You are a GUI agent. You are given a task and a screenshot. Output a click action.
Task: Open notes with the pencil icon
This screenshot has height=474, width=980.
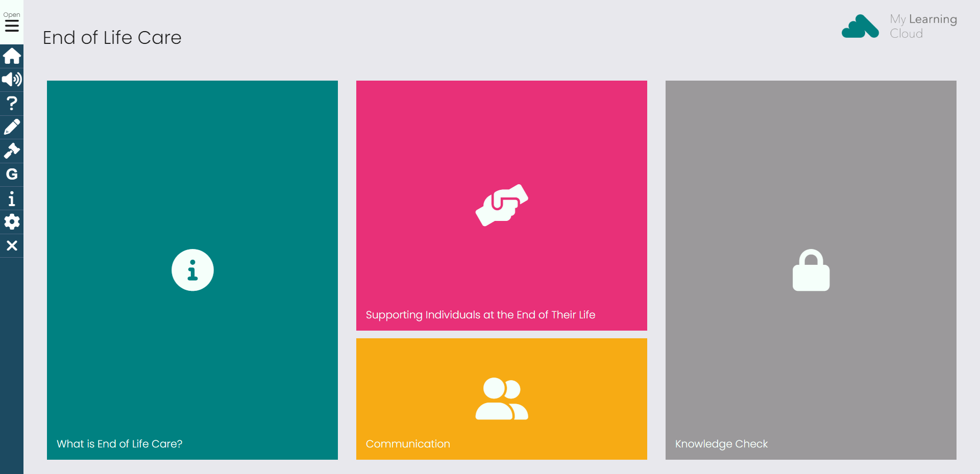click(12, 127)
